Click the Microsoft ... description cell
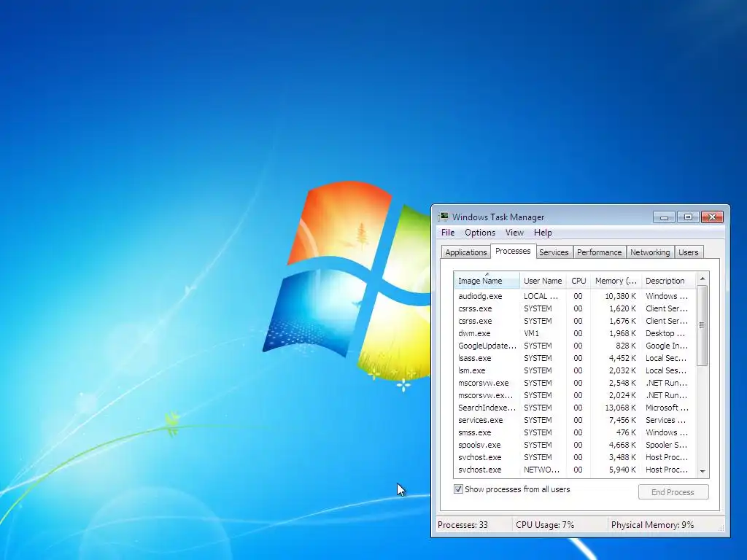The image size is (747, 560). pos(667,407)
